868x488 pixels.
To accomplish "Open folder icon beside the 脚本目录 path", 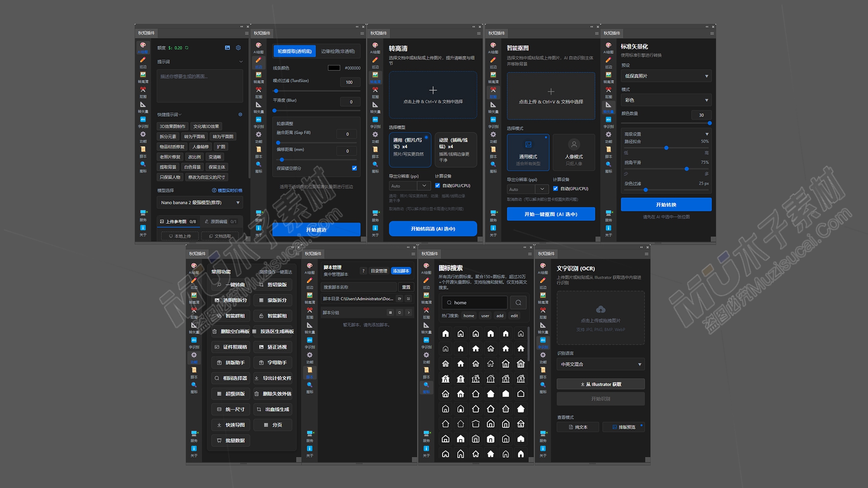I will coord(399,299).
